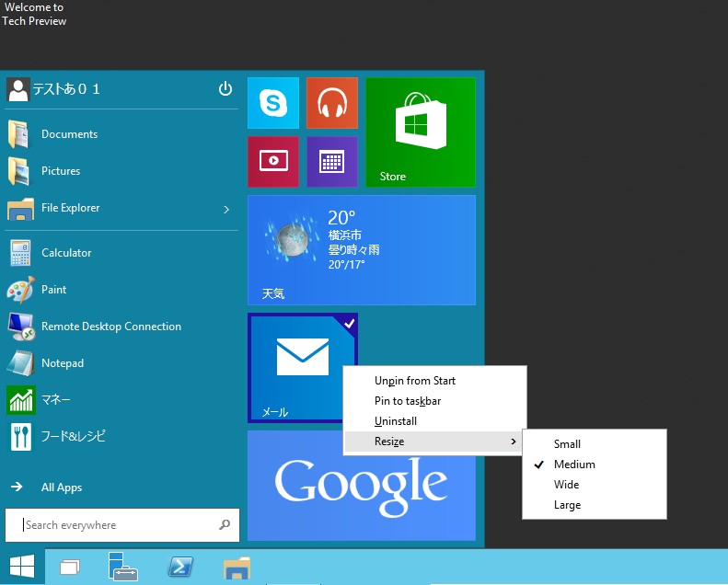Image resolution: width=728 pixels, height=585 pixels.
Task: Open the user account avatar
Action: coord(18,89)
